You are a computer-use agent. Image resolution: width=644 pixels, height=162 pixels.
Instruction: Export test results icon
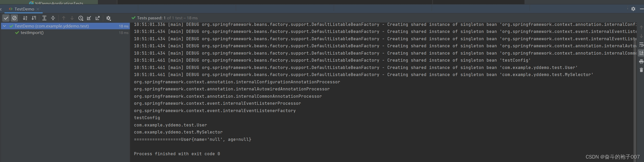(98, 18)
